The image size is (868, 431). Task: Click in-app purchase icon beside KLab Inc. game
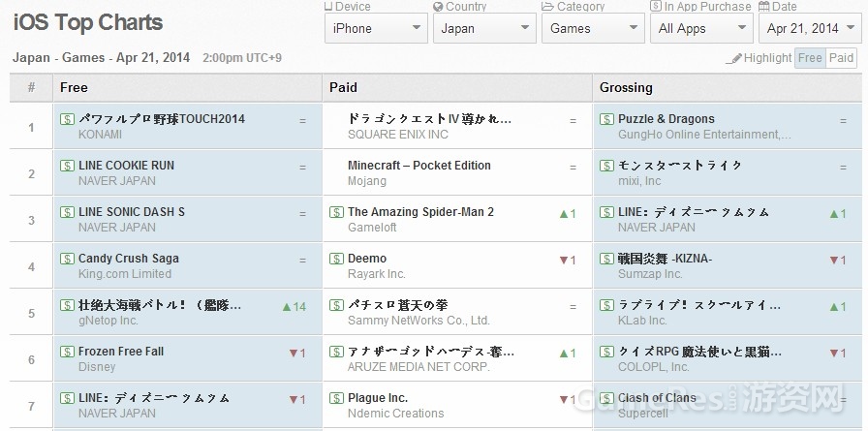coord(606,305)
